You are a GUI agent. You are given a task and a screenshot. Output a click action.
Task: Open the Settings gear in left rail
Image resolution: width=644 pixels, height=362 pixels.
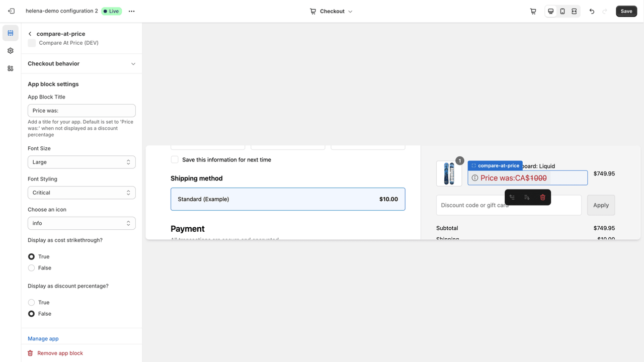pyautogui.click(x=11, y=51)
